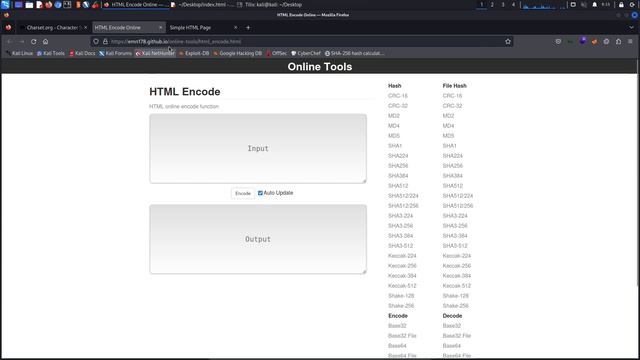List all tabs dropdown arrow
This screenshot has height=360, width=640.
click(631, 28)
